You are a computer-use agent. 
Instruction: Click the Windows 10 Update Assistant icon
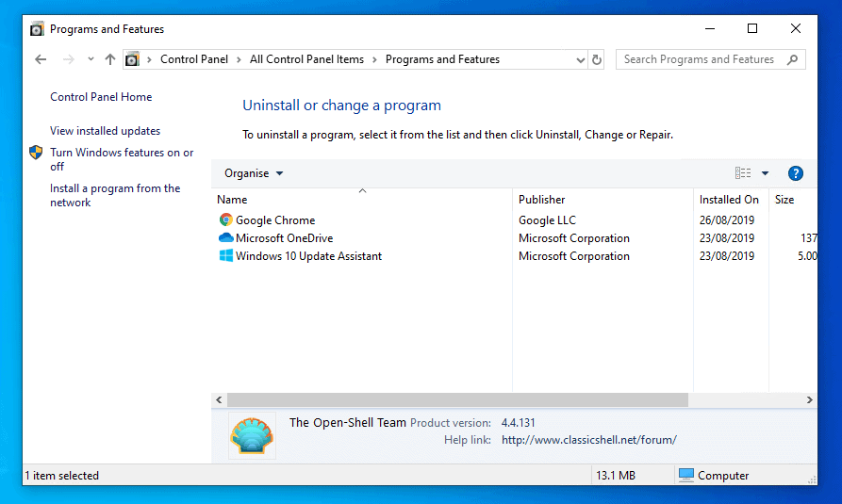[226, 256]
